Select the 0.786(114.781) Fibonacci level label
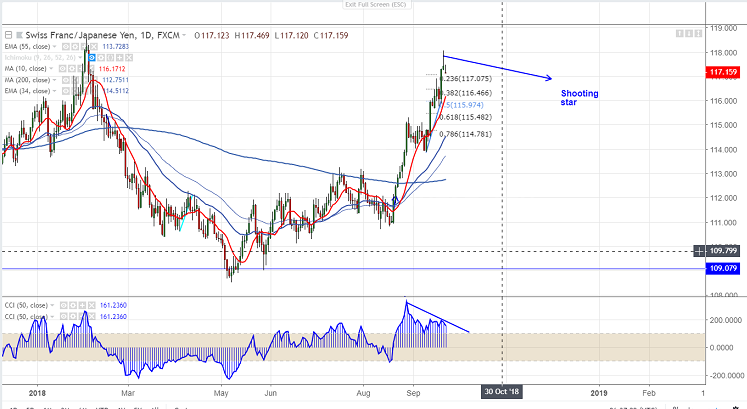Image resolution: width=747 pixels, height=409 pixels. [465, 134]
